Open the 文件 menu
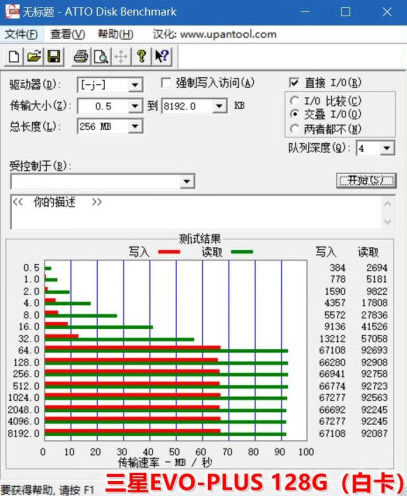The width and height of the screenshot is (407, 496). point(21,34)
